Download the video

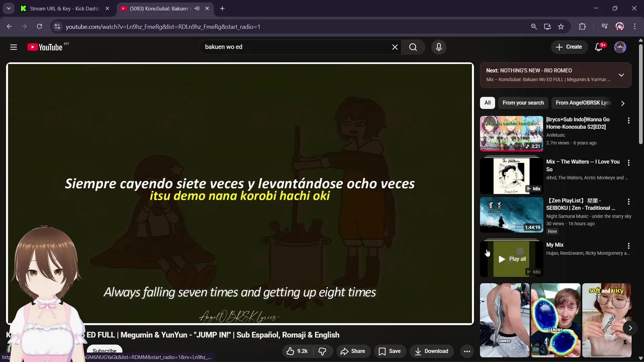(x=431, y=351)
